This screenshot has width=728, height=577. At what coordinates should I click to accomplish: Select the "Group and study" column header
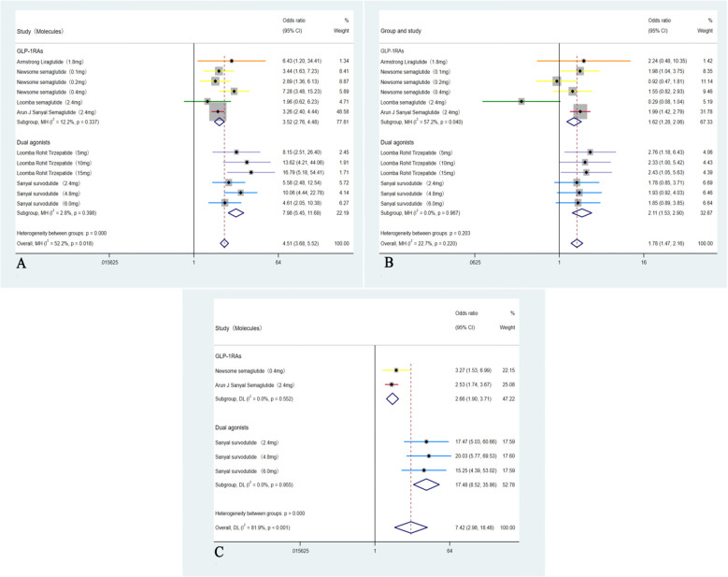click(x=401, y=31)
